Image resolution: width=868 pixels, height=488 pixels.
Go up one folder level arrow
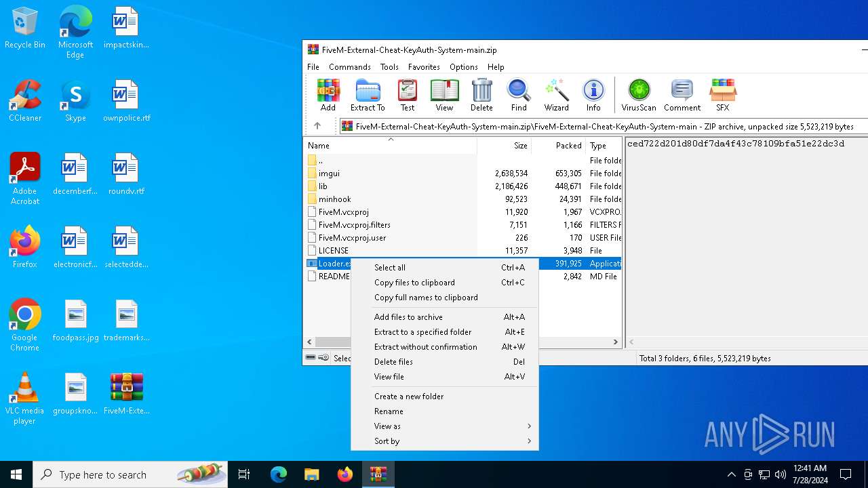coord(317,126)
